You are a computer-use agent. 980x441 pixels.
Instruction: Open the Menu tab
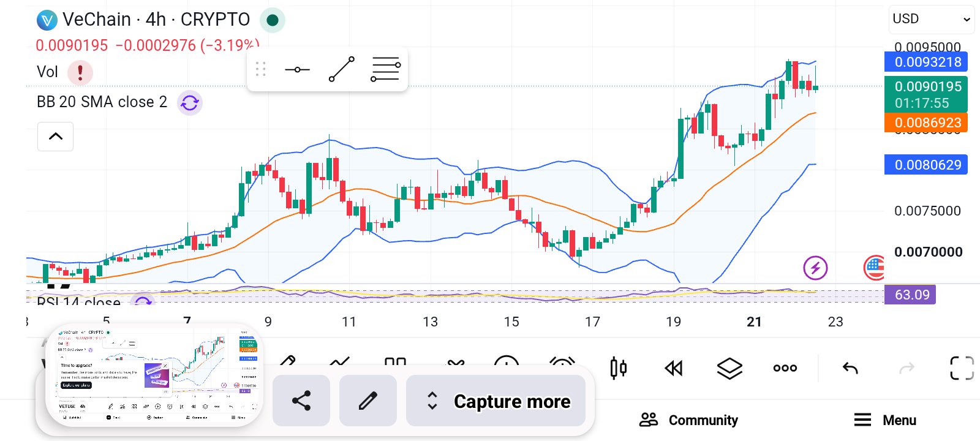(885, 420)
